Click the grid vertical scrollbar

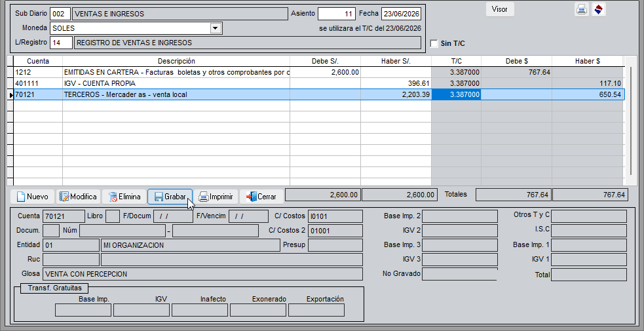point(631,121)
